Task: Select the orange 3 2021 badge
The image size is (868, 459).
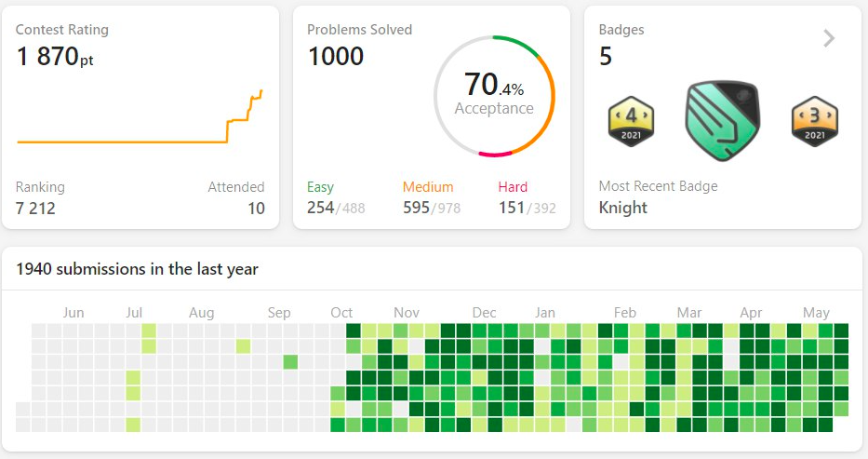Action: coord(814,121)
